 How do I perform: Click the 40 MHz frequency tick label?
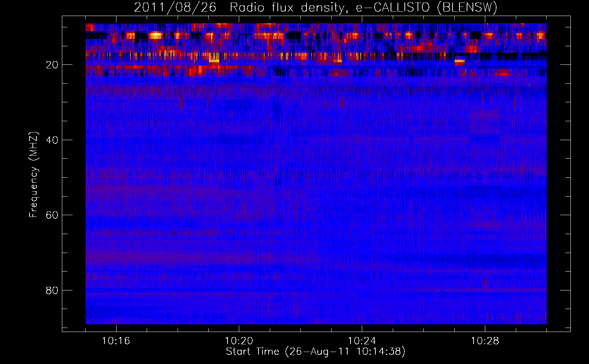pyautogui.click(x=52, y=140)
